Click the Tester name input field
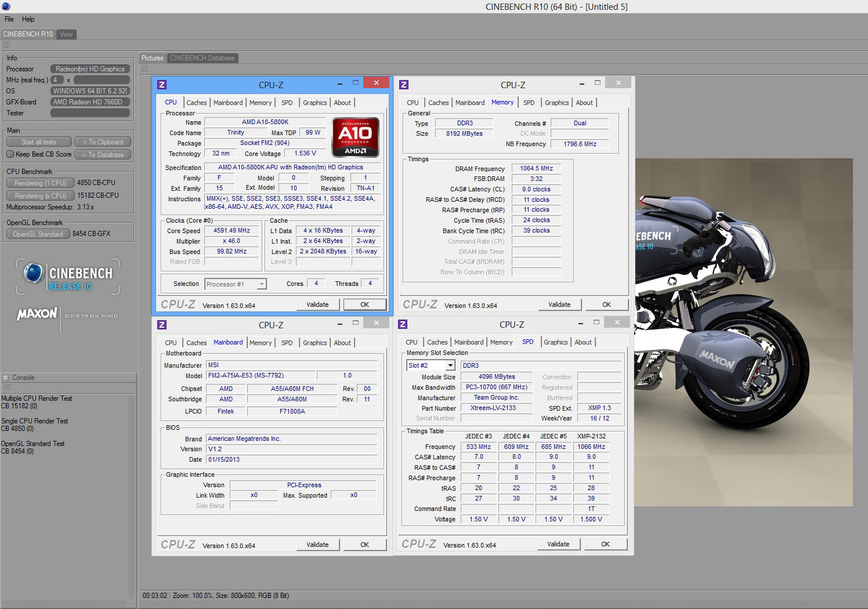The image size is (868, 609). pos(90,113)
